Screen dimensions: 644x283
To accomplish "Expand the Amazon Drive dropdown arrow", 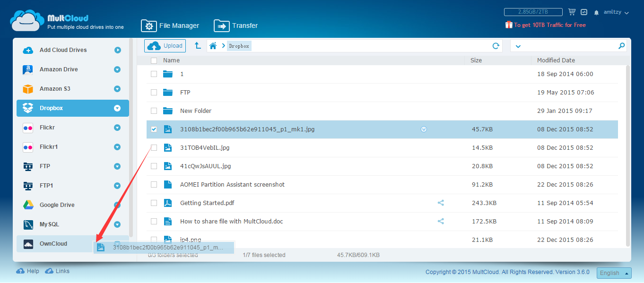I will [117, 69].
